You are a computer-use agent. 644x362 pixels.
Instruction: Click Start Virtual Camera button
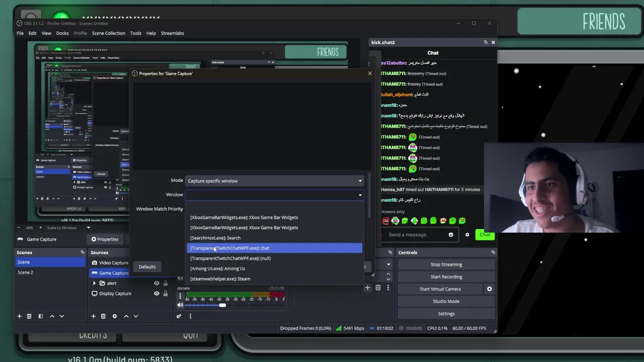tap(440, 289)
